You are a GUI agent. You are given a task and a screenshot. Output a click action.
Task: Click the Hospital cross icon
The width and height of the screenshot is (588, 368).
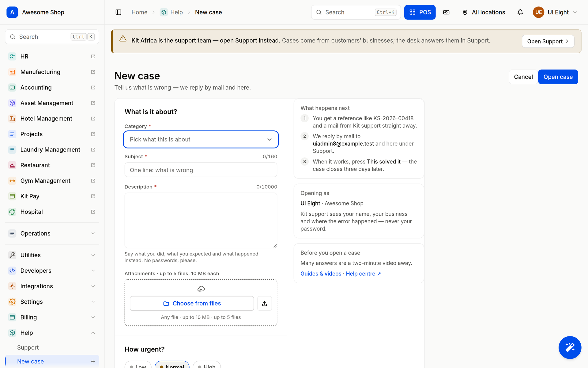[12, 212]
